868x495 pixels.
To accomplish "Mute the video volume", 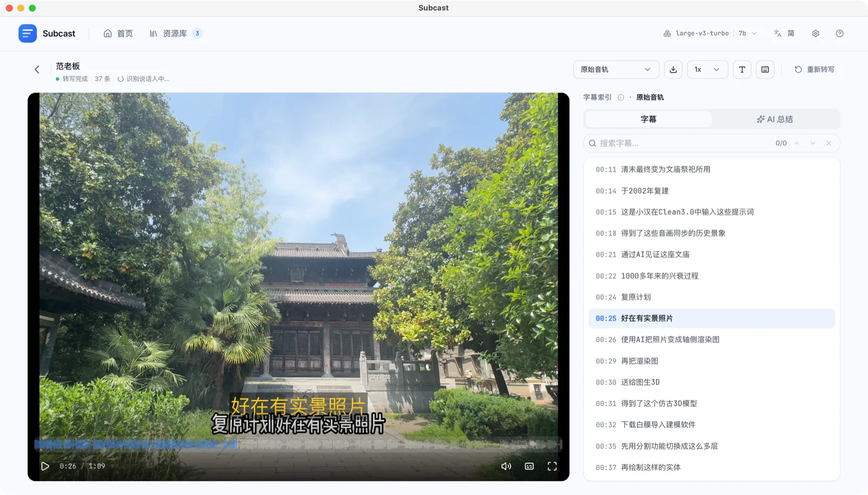I will [x=506, y=466].
